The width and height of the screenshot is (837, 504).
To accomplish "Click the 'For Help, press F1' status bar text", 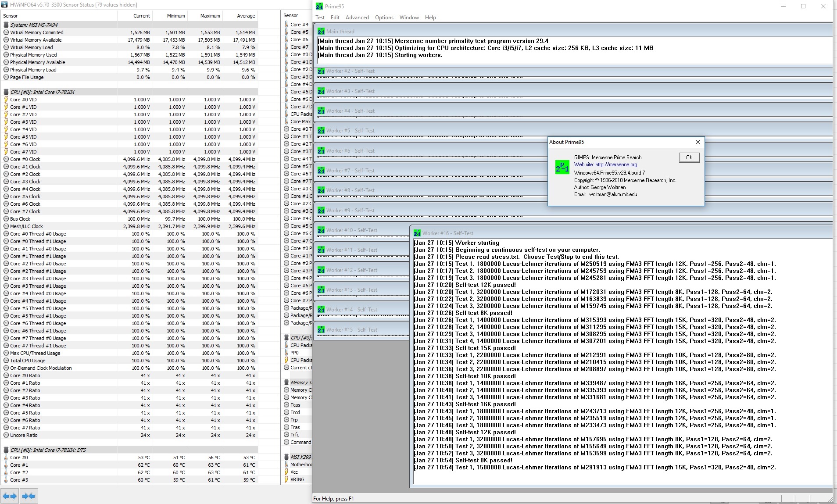I will [333, 499].
